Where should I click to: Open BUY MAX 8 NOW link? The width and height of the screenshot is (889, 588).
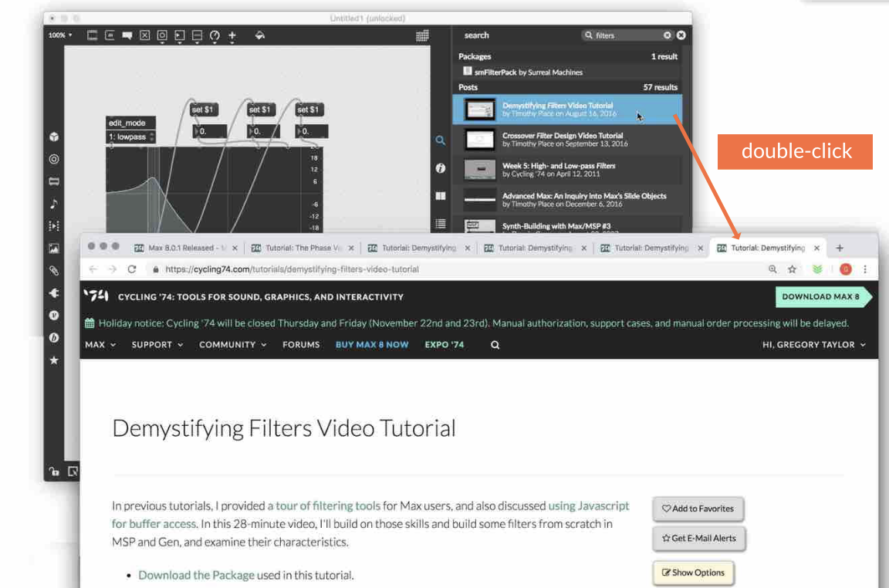(372, 345)
